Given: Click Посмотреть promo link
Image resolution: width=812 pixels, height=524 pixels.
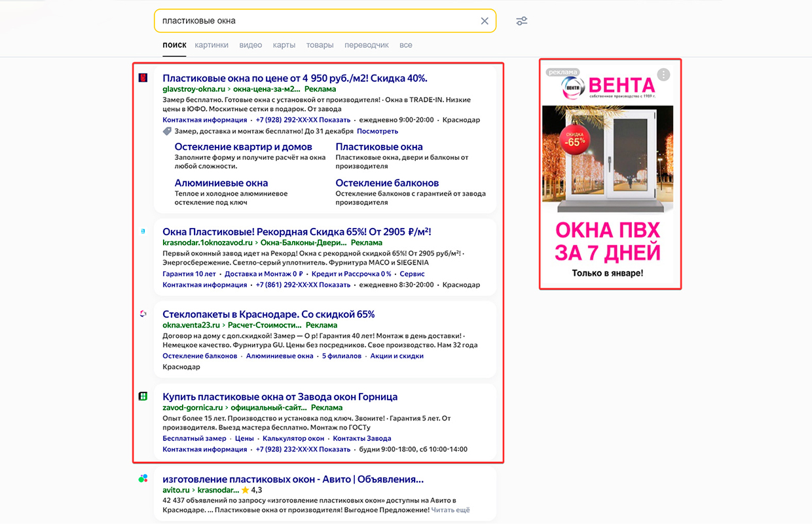Looking at the screenshot, I should pos(377,131).
